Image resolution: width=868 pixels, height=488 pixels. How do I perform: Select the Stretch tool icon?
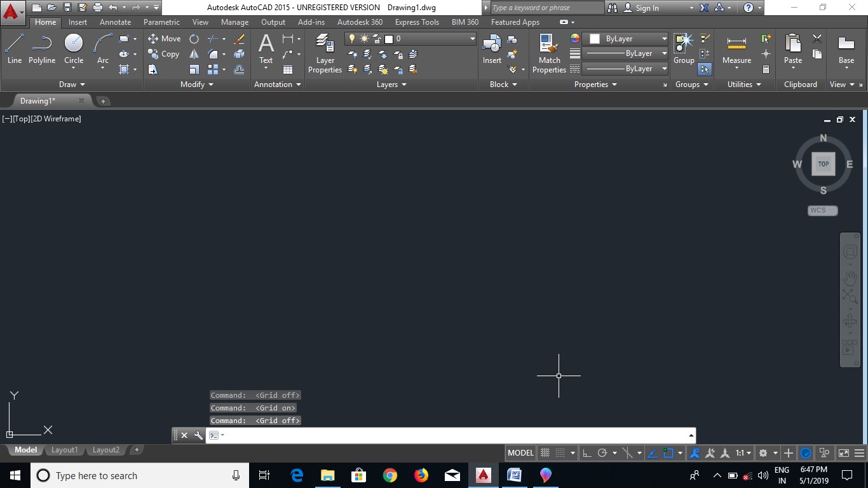coord(153,69)
